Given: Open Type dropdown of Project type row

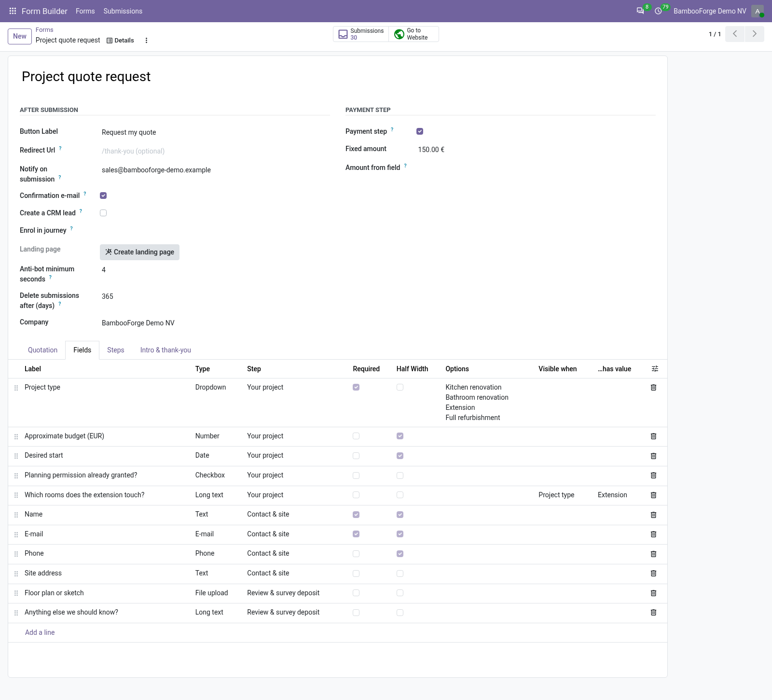Looking at the screenshot, I should pos(210,387).
